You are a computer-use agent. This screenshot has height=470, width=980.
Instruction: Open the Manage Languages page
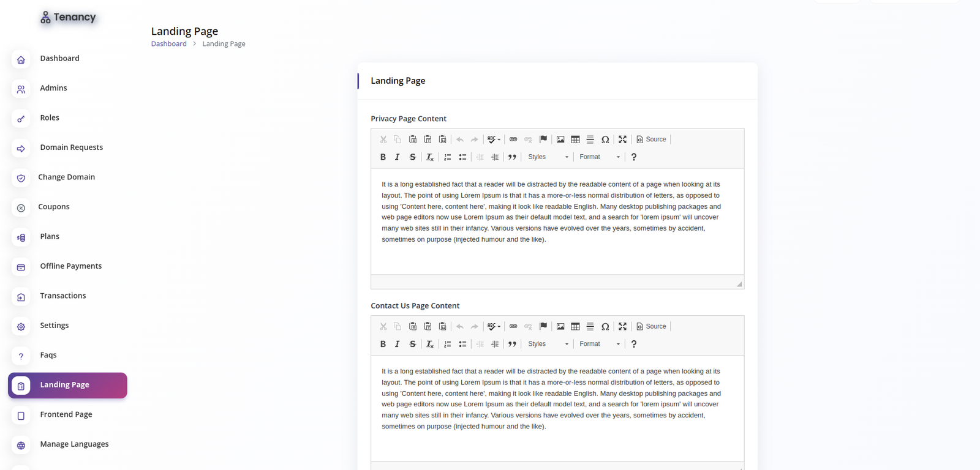(74, 444)
